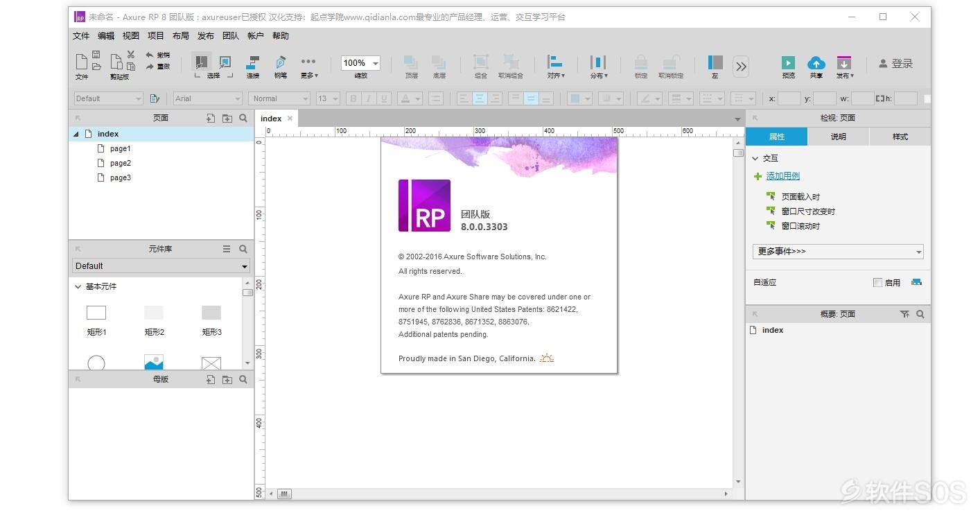Open the Normal font weight dropdown

click(x=279, y=98)
